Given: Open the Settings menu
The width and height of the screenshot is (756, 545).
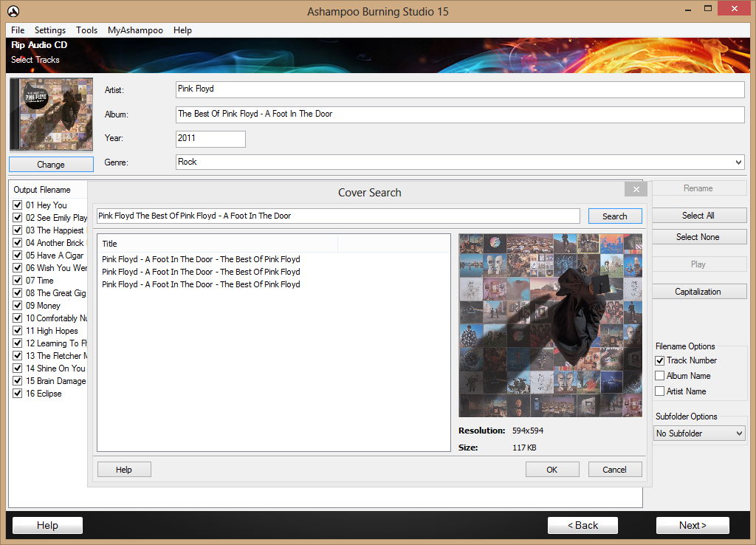Looking at the screenshot, I should (50, 30).
